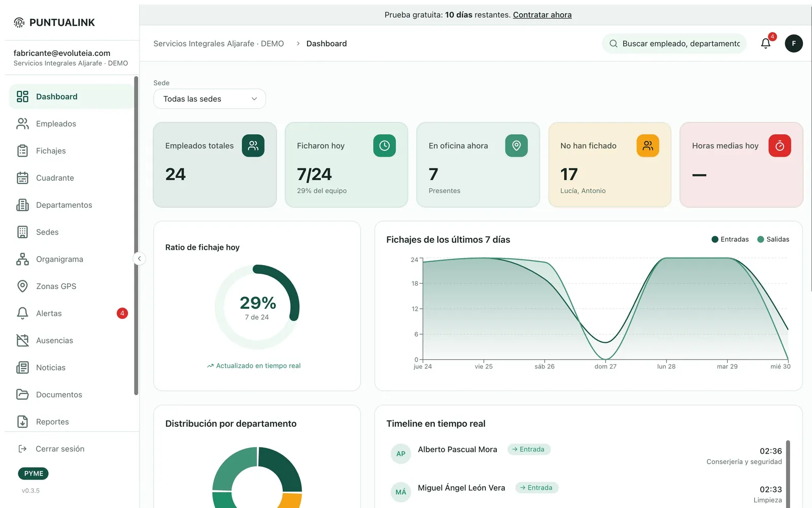Screen dimensions: 812x508
Task: Click the Empleados sidebar icon
Action: 22,123
